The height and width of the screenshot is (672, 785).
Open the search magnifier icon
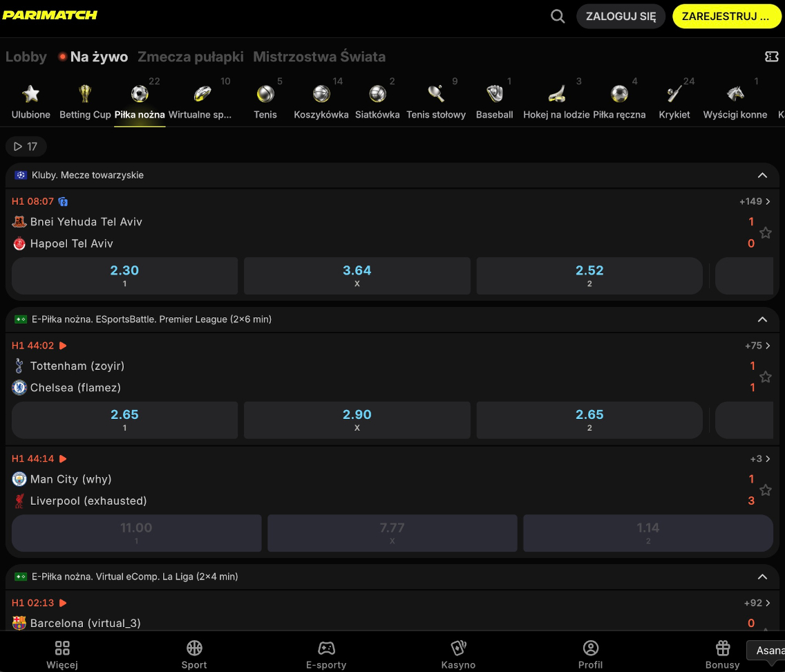pos(558,17)
